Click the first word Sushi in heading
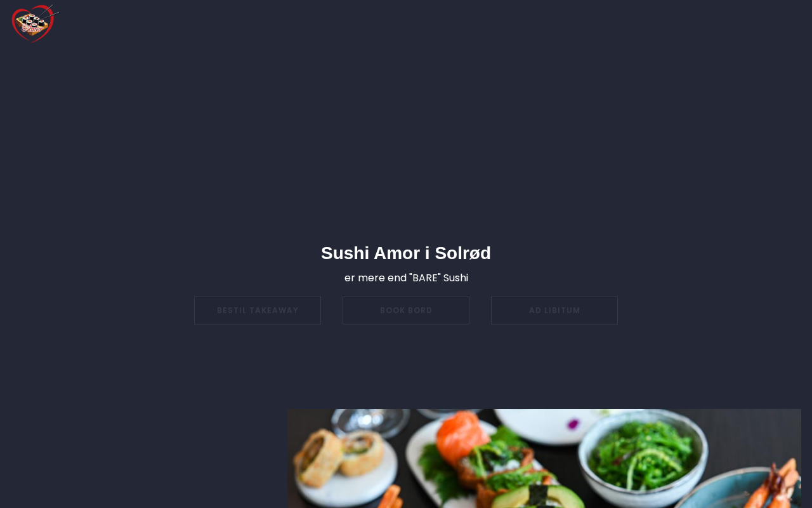812x508 pixels. point(345,253)
